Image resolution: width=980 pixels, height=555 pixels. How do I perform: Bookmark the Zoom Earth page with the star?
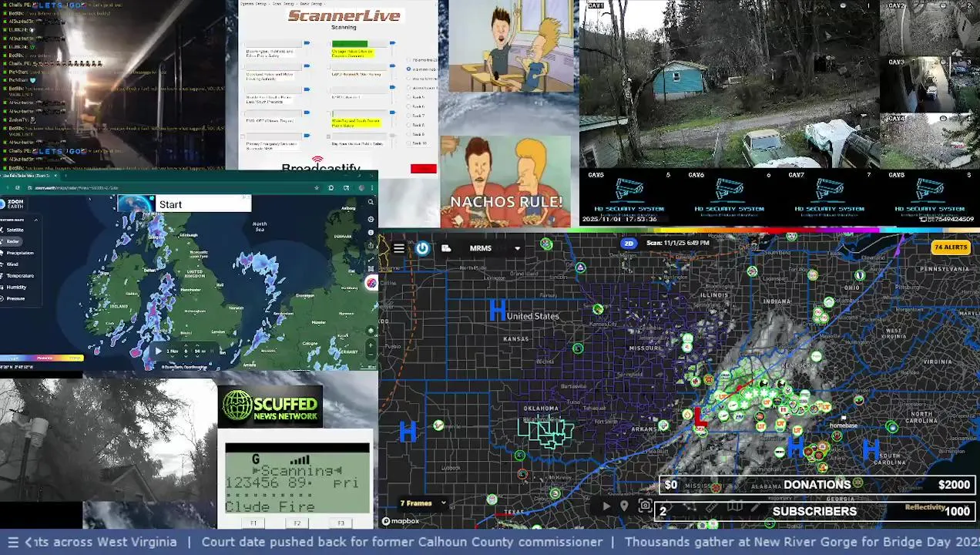point(316,187)
